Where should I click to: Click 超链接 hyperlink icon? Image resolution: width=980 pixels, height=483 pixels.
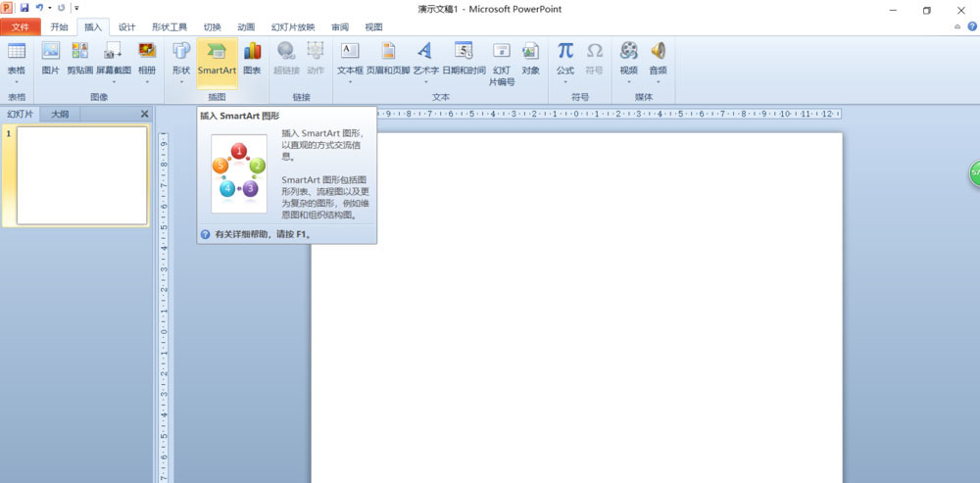pyautogui.click(x=286, y=51)
